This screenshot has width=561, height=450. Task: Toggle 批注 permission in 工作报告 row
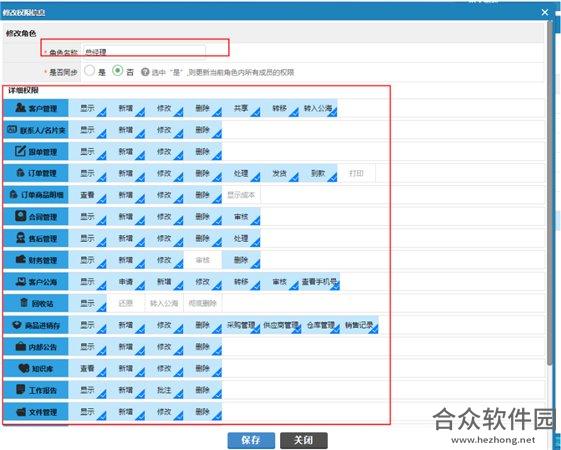pyautogui.click(x=164, y=390)
